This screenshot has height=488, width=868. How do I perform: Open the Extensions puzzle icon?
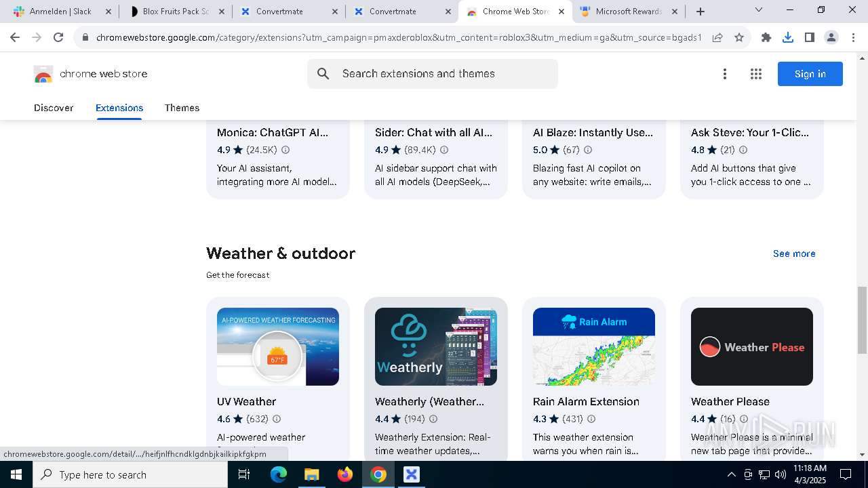766,37
